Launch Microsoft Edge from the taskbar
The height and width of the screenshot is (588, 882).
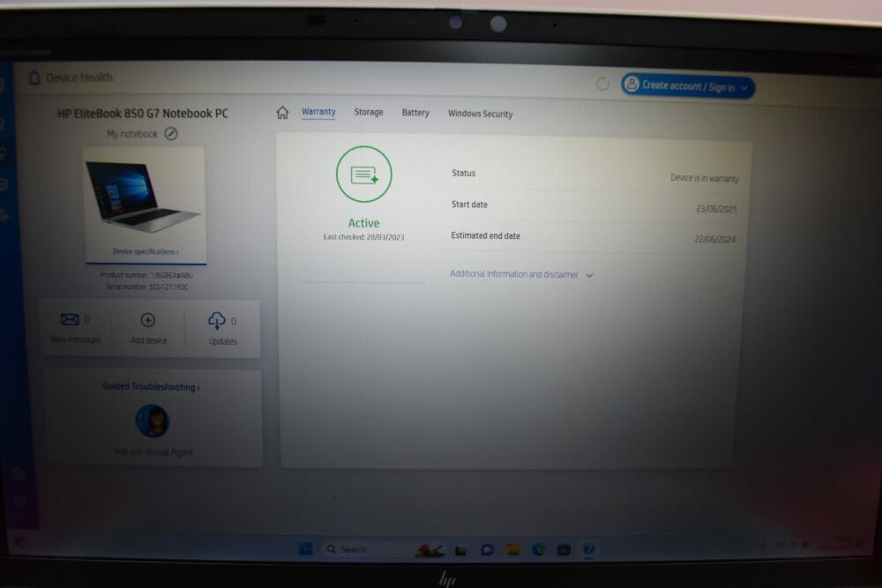click(538, 549)
